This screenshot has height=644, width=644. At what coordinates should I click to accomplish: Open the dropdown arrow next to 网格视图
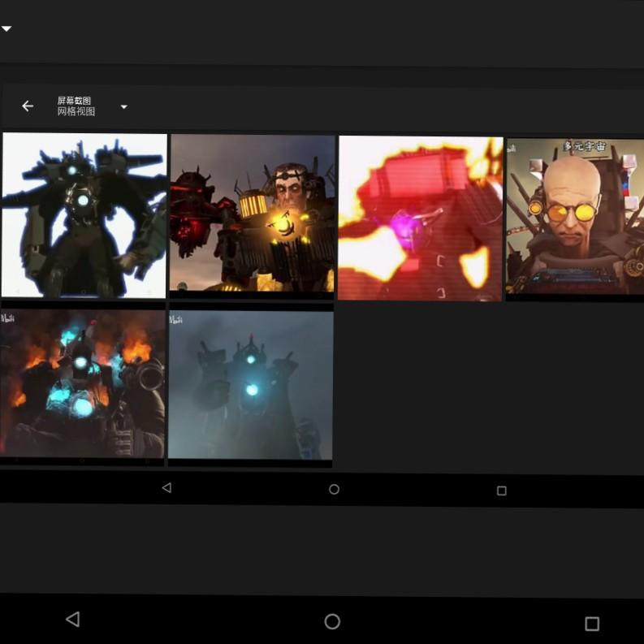123,106
